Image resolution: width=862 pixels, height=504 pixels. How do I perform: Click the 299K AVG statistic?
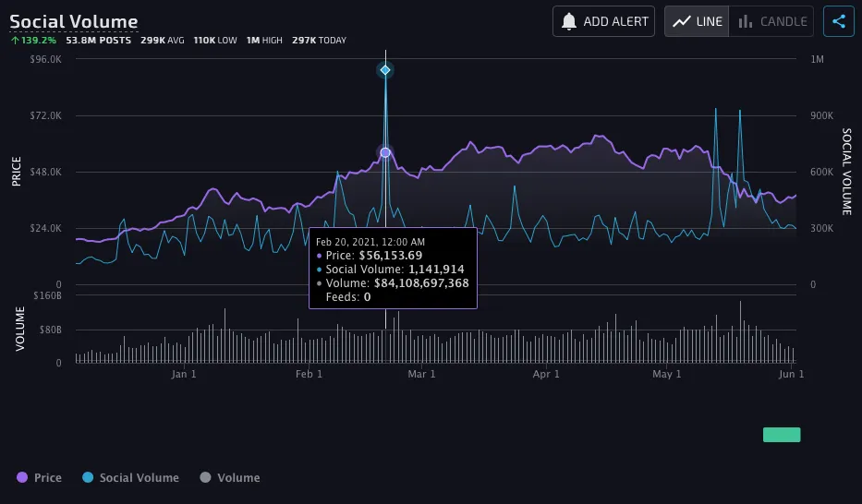click(x=163, y=41)
